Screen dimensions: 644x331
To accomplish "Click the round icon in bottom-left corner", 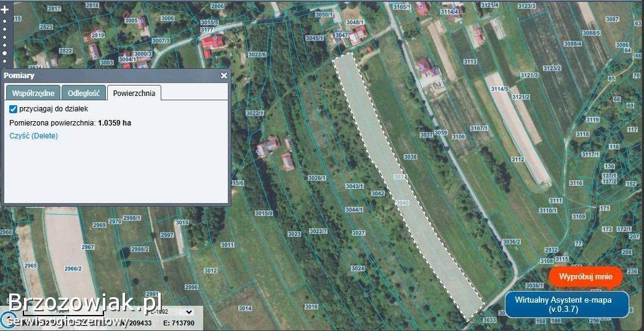I will [x=7, y=320].
